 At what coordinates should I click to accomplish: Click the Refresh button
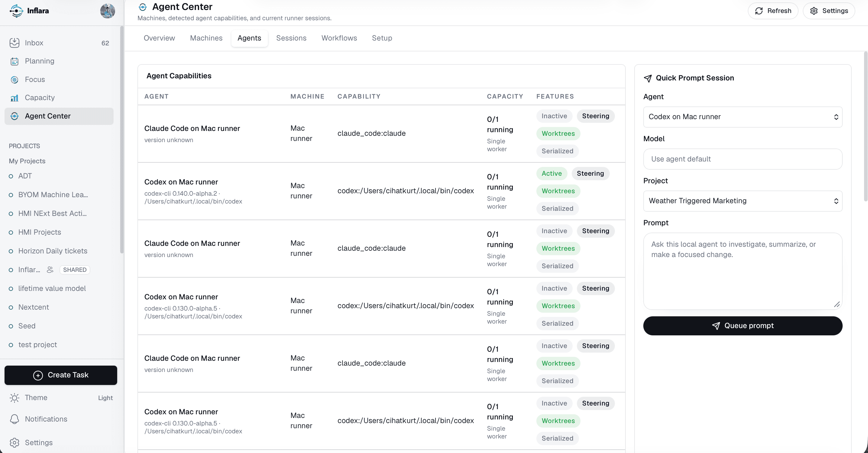[x=773, y=11]
